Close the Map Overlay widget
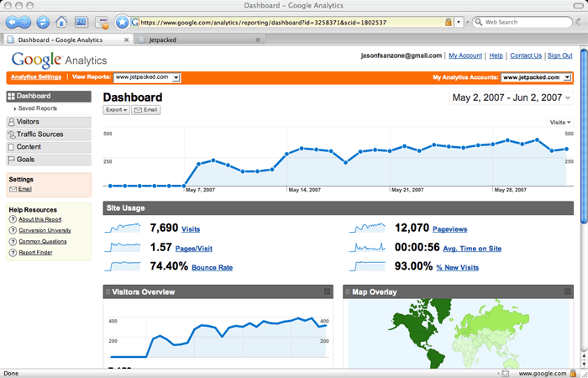Image resolution: width=588 pixels, height=378 pixels. (x=568, y=291)
